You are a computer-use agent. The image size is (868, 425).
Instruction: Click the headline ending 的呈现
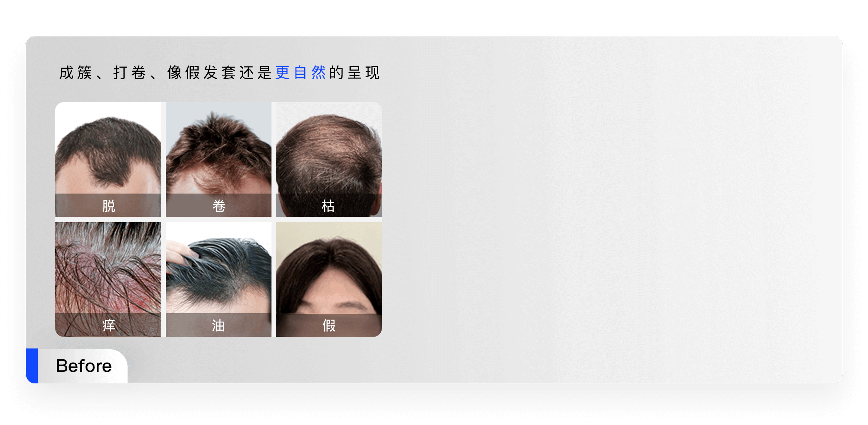[x=354, y=73]
